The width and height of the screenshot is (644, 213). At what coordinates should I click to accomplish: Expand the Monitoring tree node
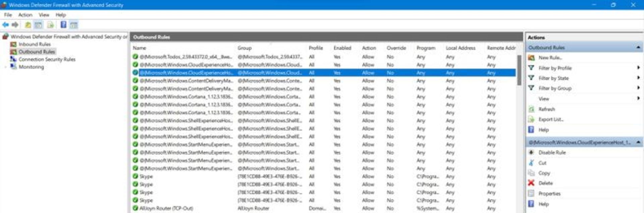5,67
